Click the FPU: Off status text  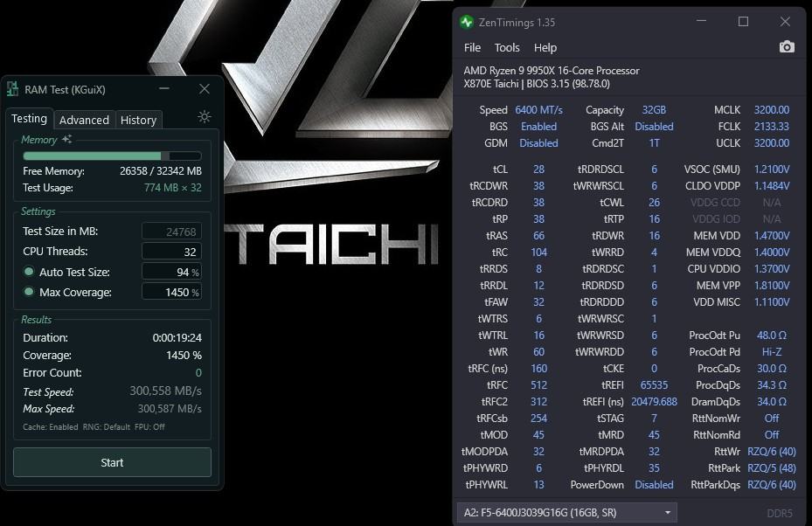point(149,427)
